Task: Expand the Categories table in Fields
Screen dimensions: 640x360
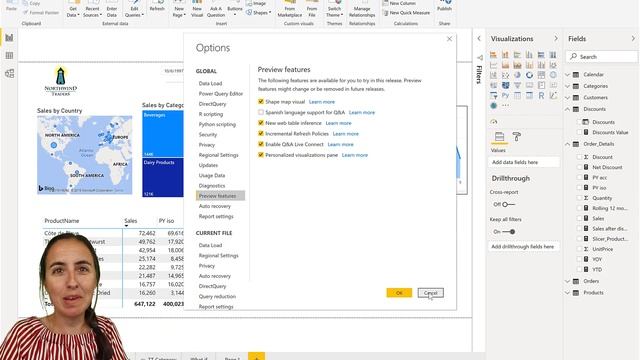Action: pos(567,86)
